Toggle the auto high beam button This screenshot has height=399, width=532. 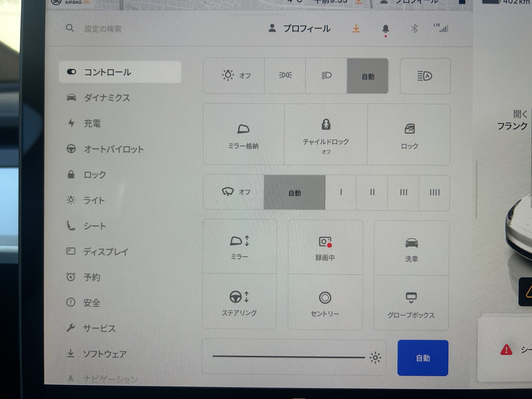tap(425, 76)
